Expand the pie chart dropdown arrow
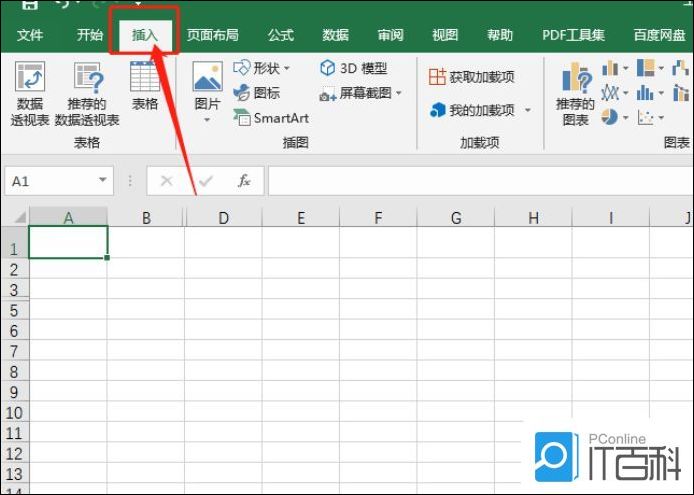This screenshot has width=694, height=495. [625, 117]
